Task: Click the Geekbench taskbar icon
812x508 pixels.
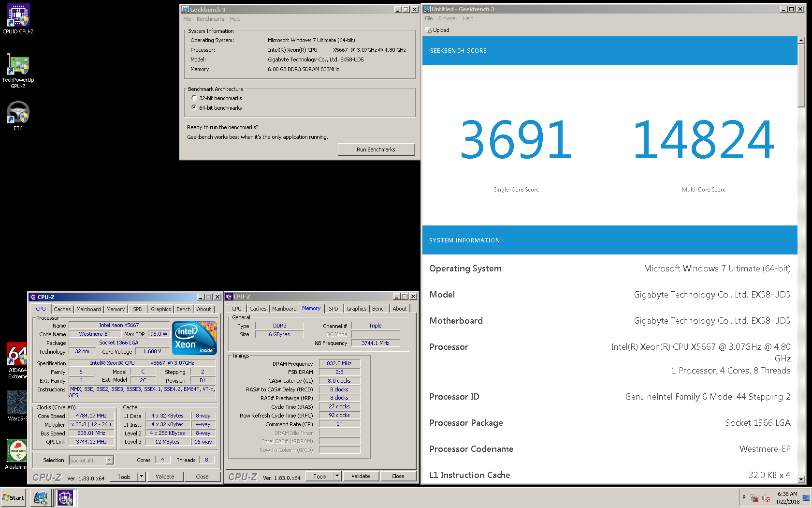Action: point(41,497)
